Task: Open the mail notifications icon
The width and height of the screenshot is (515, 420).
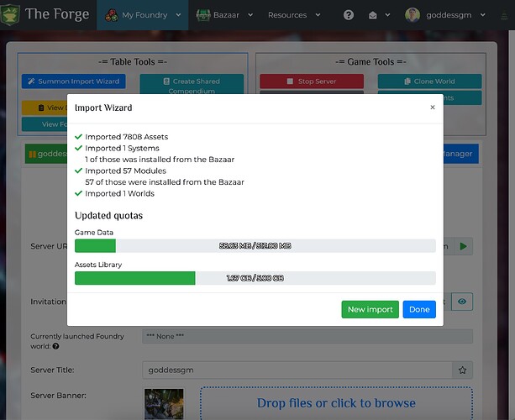Action: coord(370,15)
